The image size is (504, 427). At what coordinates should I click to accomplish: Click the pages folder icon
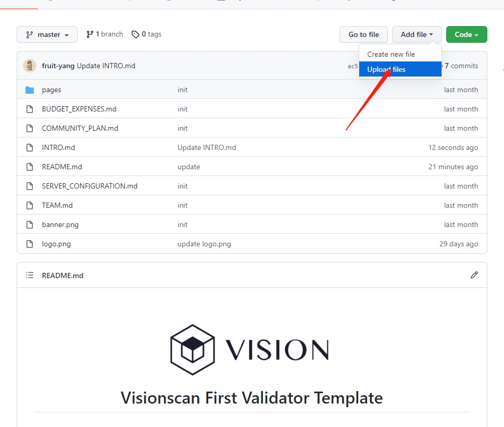[30, 90]
